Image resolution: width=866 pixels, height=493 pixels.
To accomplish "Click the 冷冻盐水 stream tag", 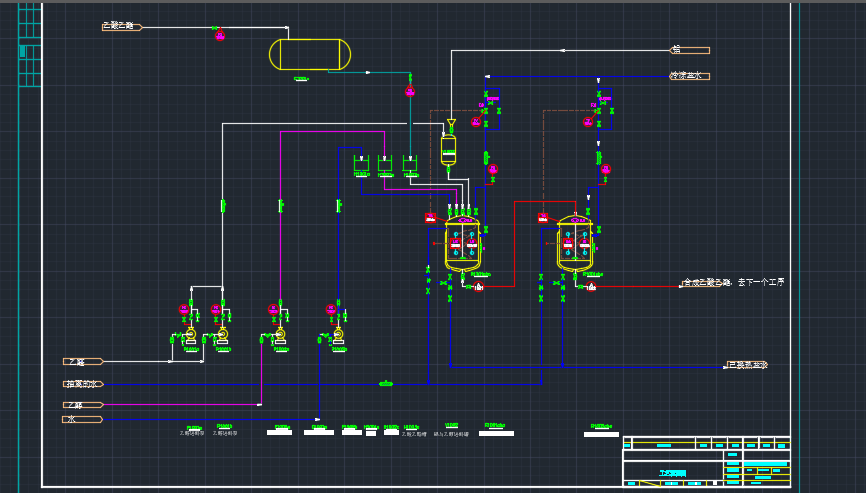I will (x=690, y=75).
